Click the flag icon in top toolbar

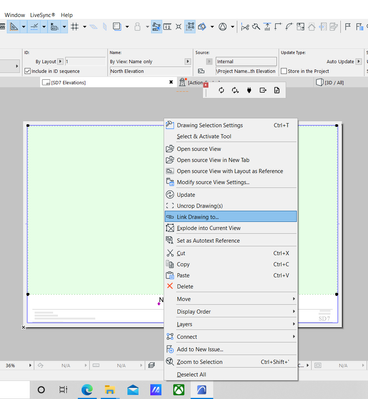click(x=348, y=27)
